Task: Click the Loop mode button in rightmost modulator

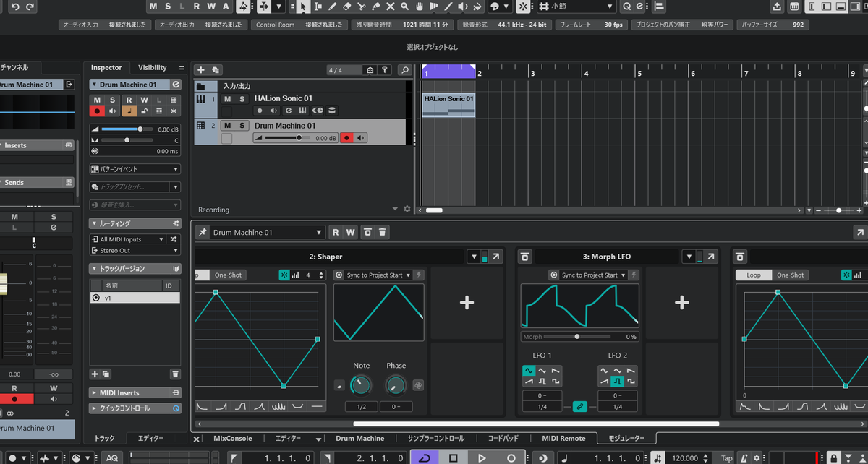Action: 754,275
